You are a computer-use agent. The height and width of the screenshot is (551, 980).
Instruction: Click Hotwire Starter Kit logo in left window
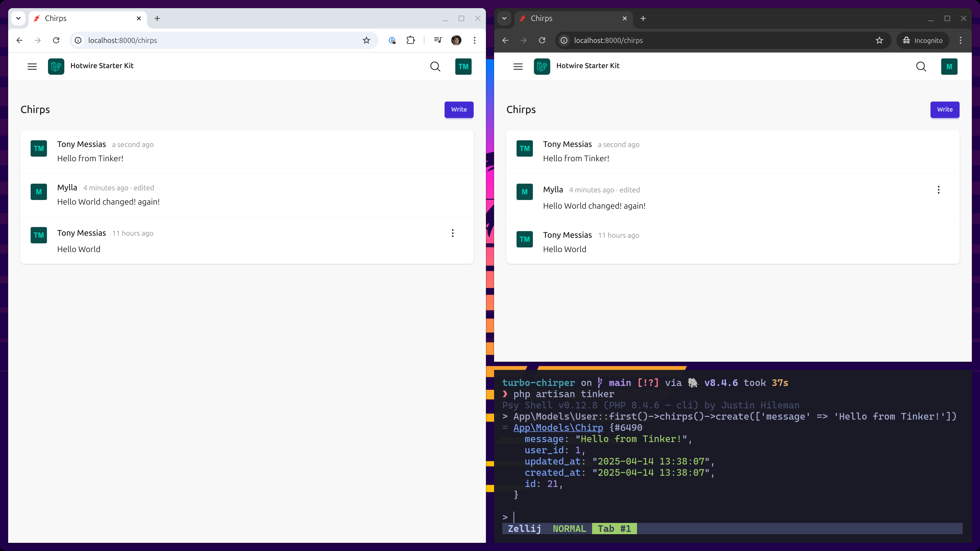pyautogui.click(x=56, y=67)
